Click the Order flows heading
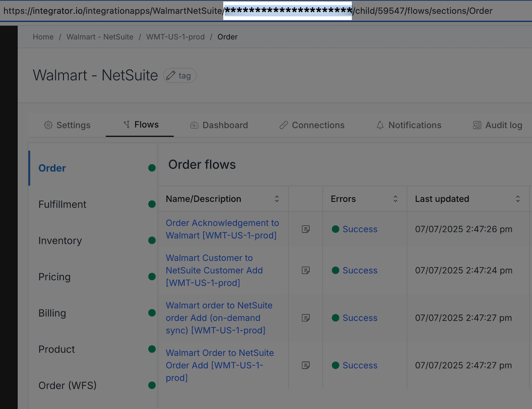Image resolution: width=532 pixels, height=409 pixels. (x=202, y=164)
